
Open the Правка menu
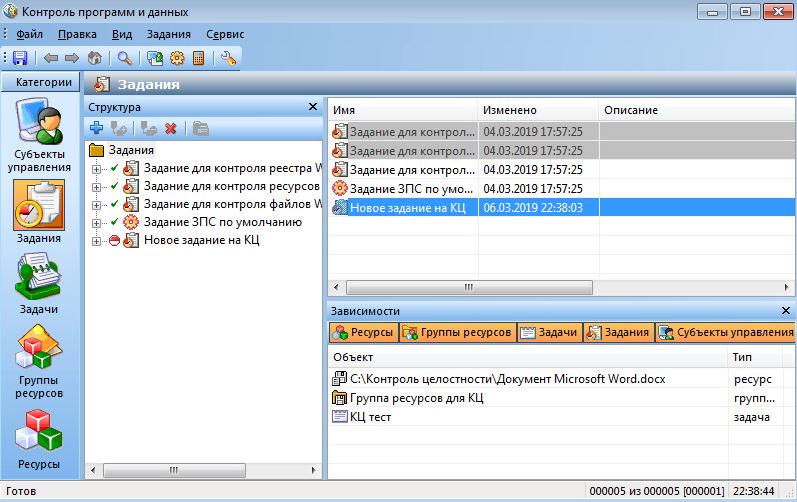77,35
